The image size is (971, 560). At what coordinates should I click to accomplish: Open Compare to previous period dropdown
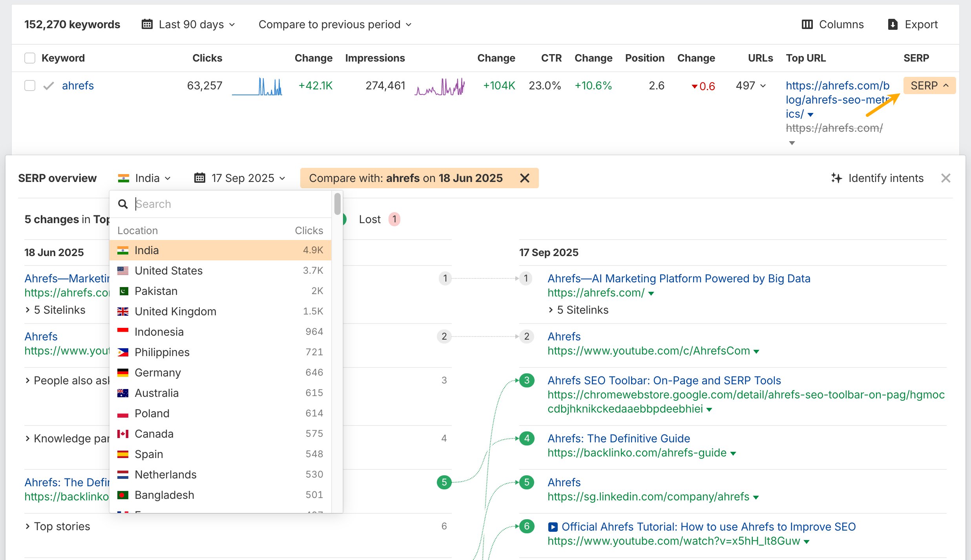[x=335, y=24]
